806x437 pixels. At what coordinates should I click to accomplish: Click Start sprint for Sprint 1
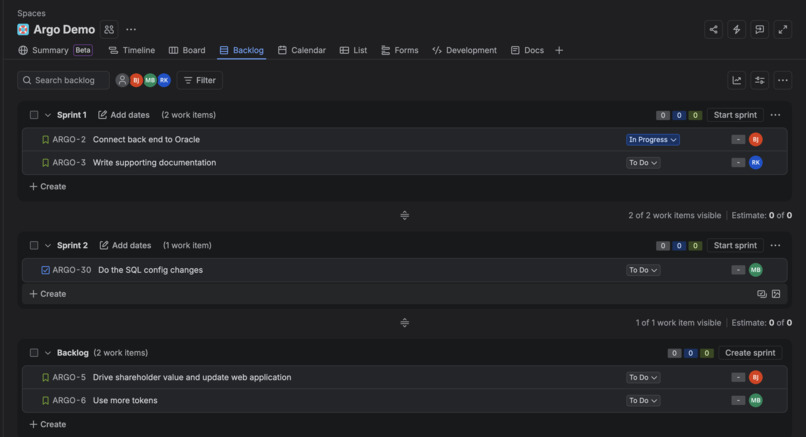[735, 115]
